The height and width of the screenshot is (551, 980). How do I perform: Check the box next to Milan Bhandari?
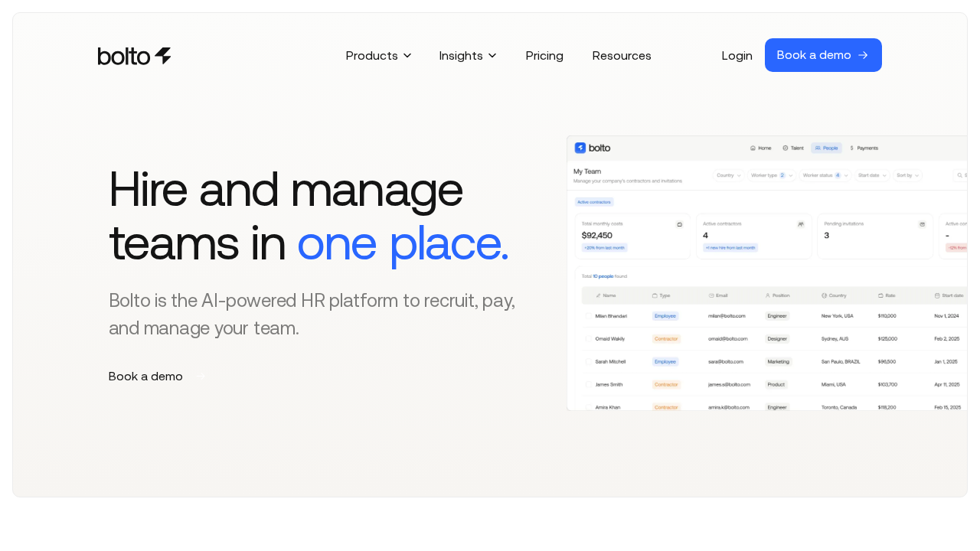589,316
